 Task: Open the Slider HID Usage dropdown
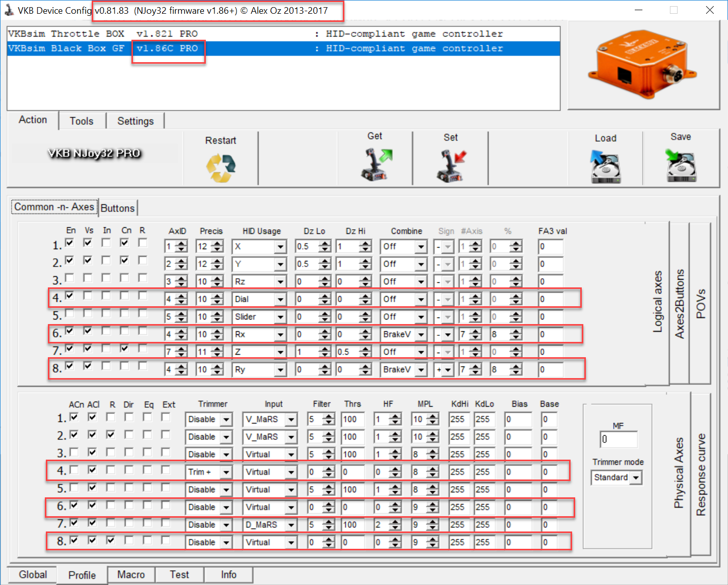click(280, 317)
